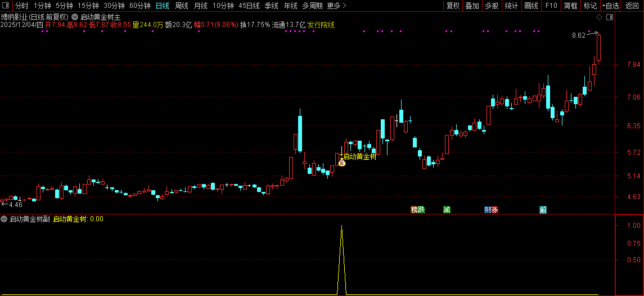The height and width of the screenshot is (296, 644).
Task: Open the 多周期 multi-period view
Action: 312,6
